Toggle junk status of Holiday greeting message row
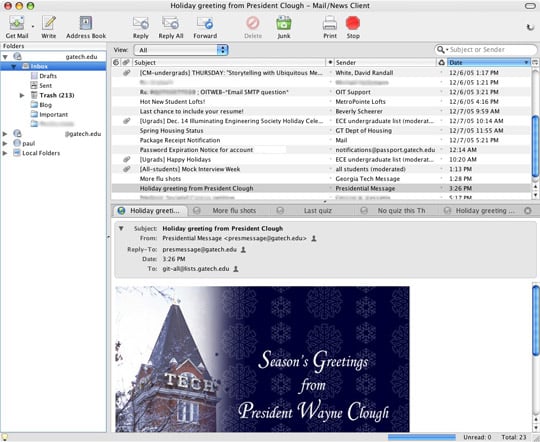540x442 pixels. [441, 188]
